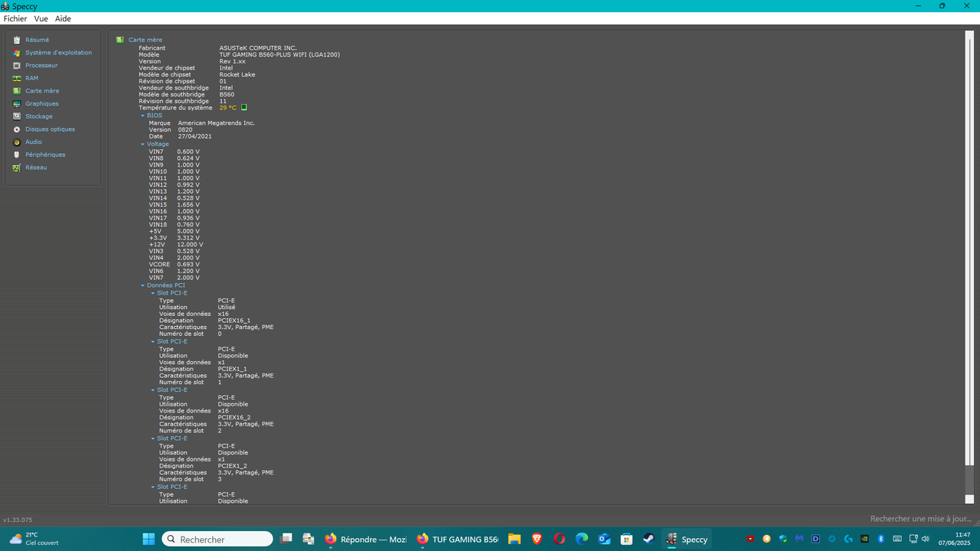Select American Megatrends Inc. text
This screenshot has height=551, width=980.
point(216,123)
